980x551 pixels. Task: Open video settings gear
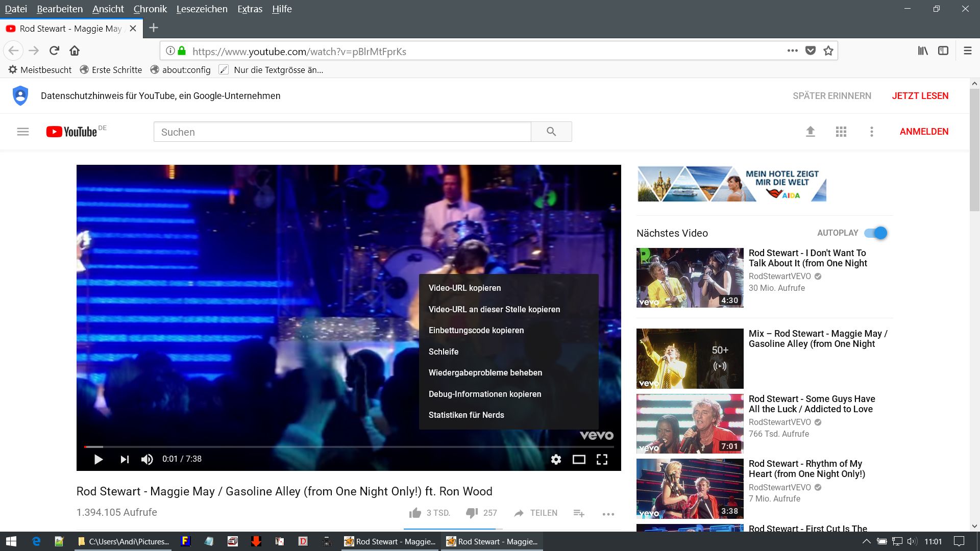pos(556,459)
